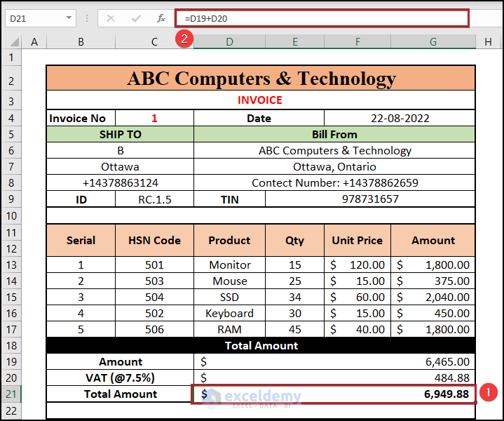Click the black Total Amount banner row
504x421 pixels.
261,345
